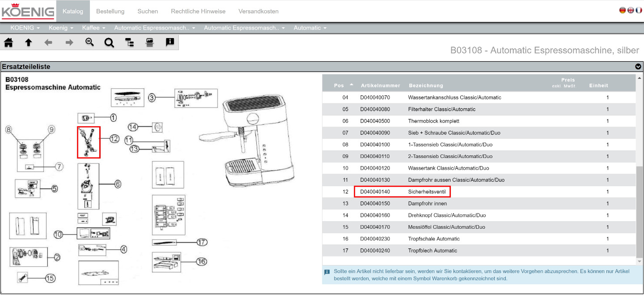Expand the Kaffee breadcrumb dropdown
The height and width of the screenshot is (295, 644).
pos(93,28)
